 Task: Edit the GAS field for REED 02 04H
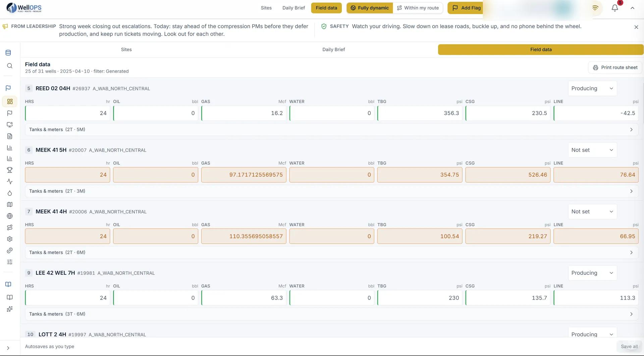(244, 113)
